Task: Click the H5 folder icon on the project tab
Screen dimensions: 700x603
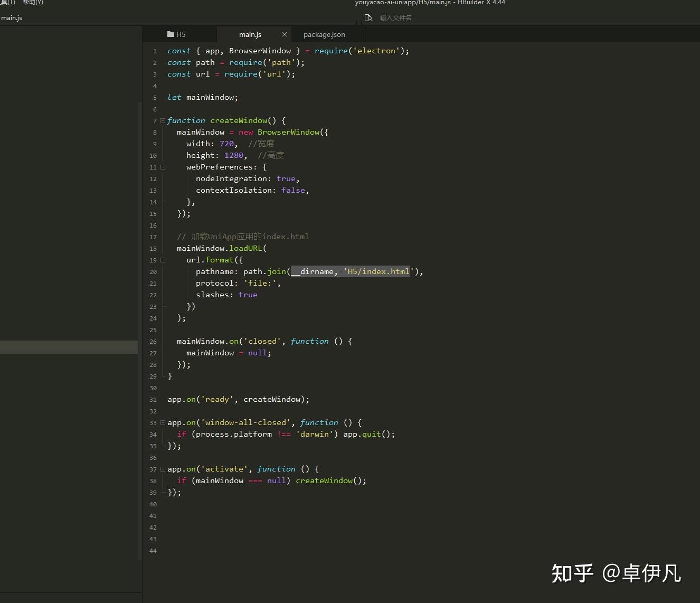Action: [x=170, y=34]
